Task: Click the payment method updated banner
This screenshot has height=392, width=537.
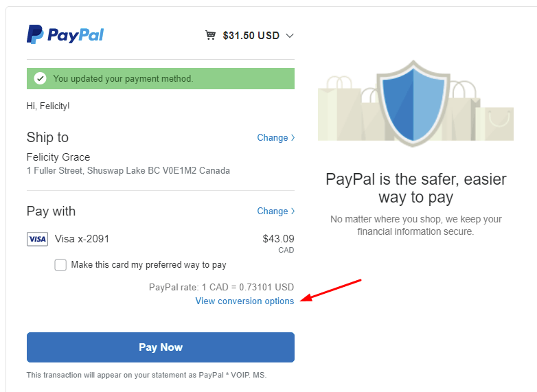Action: 161,79
